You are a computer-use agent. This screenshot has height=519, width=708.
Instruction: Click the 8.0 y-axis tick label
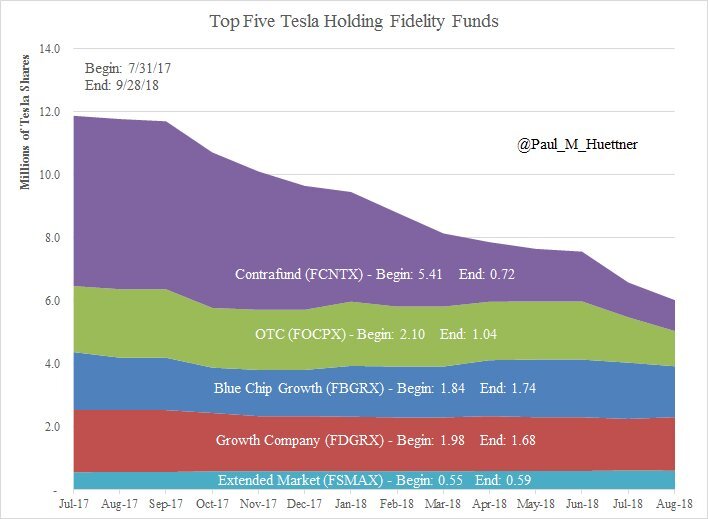[x=52, y=238]
